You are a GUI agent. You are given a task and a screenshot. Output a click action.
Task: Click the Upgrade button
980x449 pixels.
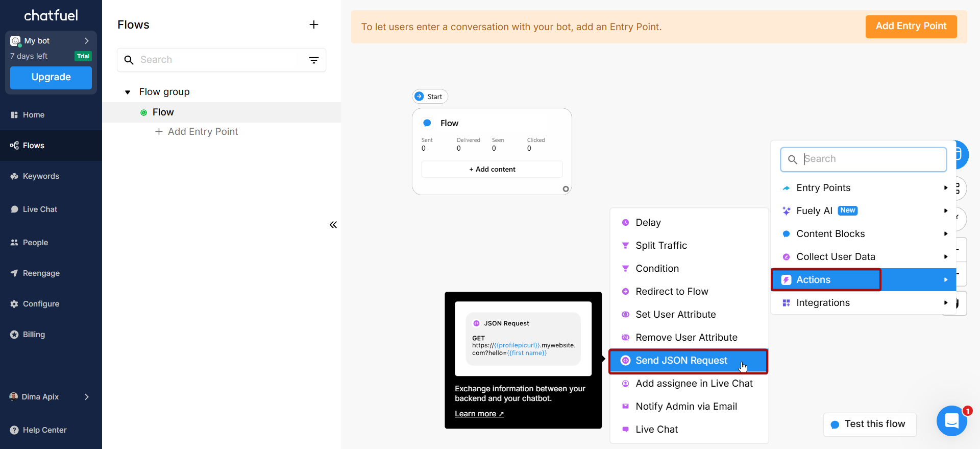pyautogui.click(x=51, y=78)
